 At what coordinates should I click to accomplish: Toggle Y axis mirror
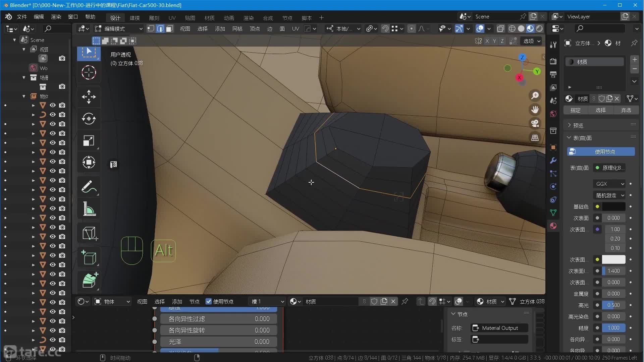tap(494, 41)
